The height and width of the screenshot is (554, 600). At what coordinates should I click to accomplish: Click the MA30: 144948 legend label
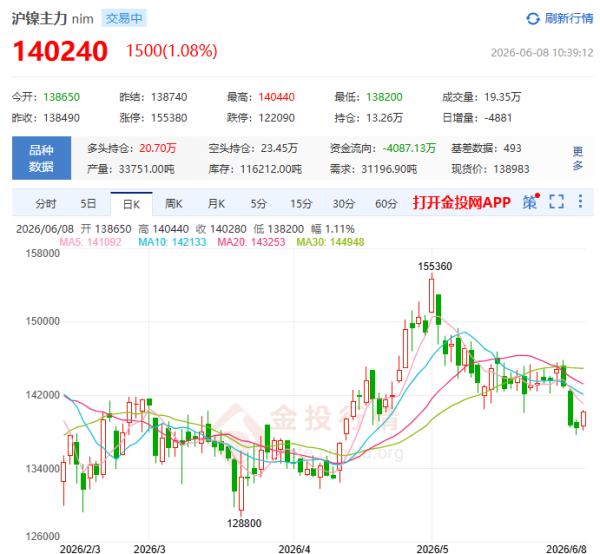330,242
